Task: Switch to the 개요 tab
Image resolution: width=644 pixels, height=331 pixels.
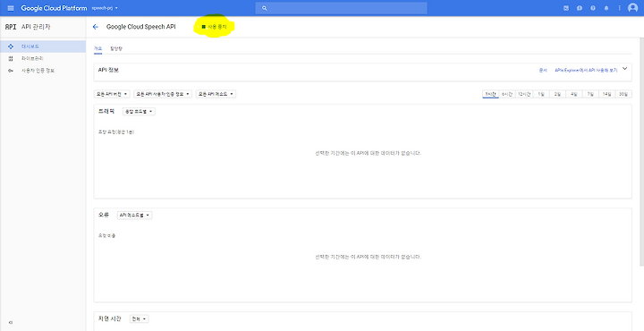Action: [x=97, y=48]
